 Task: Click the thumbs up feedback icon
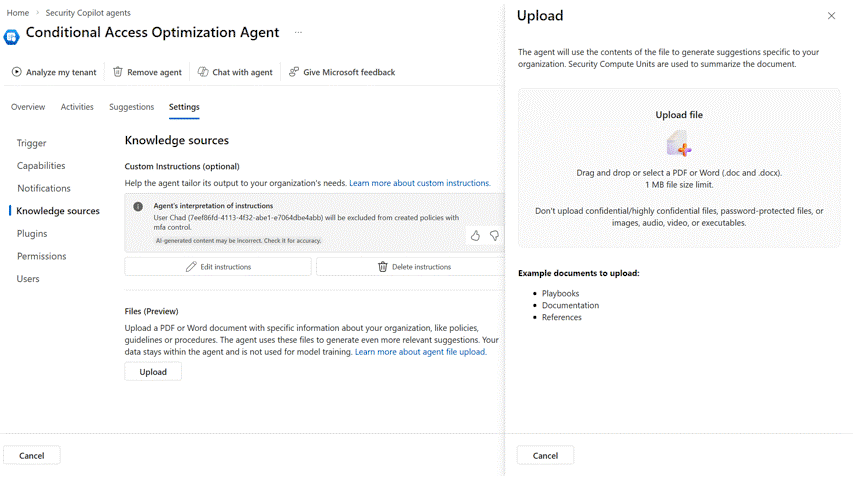coord(475,236)
